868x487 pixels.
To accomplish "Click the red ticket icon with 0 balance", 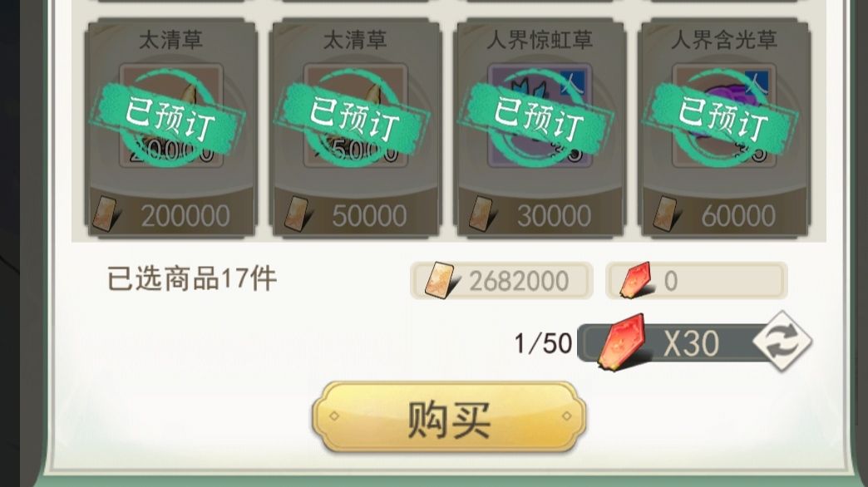I will pos(635,280).
